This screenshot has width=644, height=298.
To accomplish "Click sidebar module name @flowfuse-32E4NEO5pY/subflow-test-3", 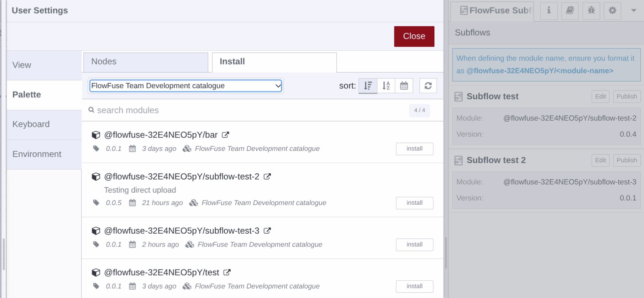I will point(570,182).
